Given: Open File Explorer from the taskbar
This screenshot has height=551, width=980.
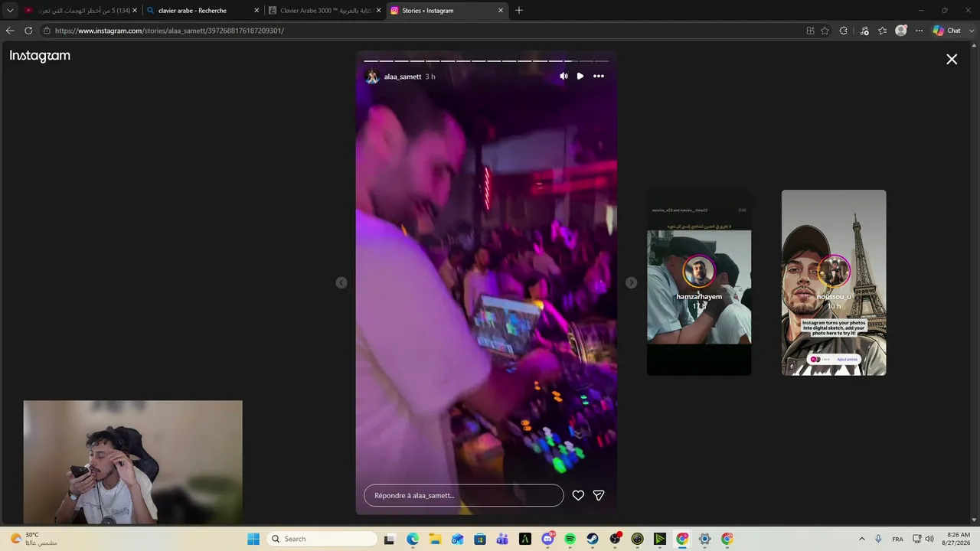Looking at the screenshot, I should (435, 539).
